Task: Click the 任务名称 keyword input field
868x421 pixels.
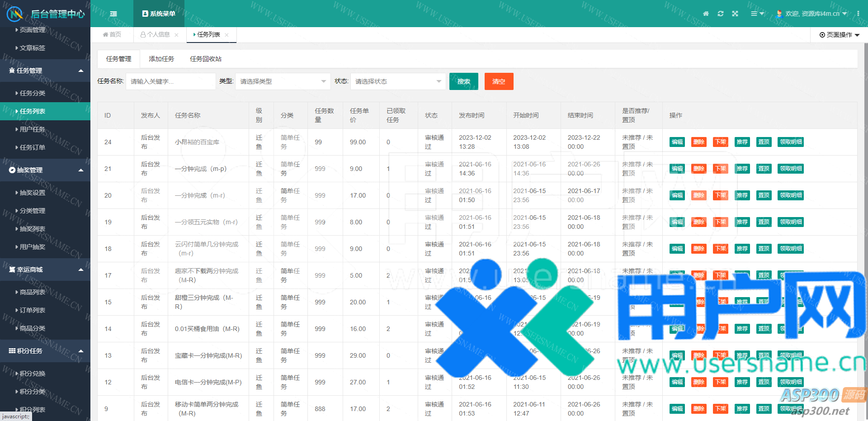Action: click(x=170, y=81)
